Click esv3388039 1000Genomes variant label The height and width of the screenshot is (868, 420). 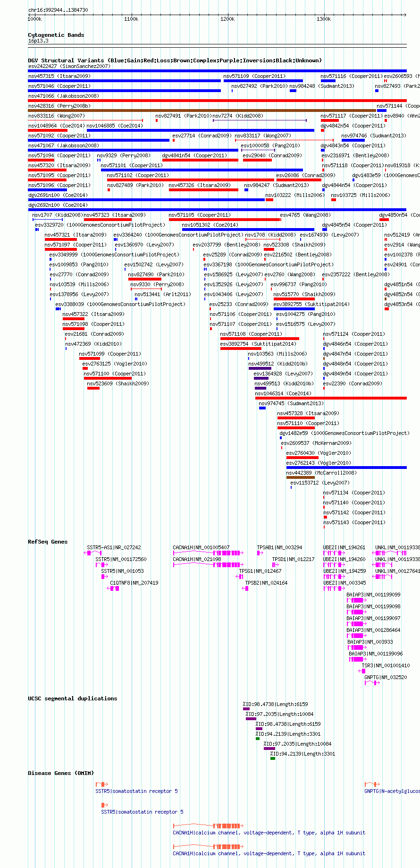coord(120,304)
